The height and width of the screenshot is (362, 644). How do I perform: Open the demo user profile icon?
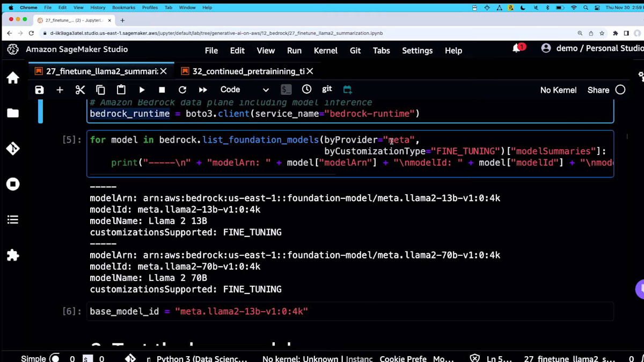click(546, 48)
